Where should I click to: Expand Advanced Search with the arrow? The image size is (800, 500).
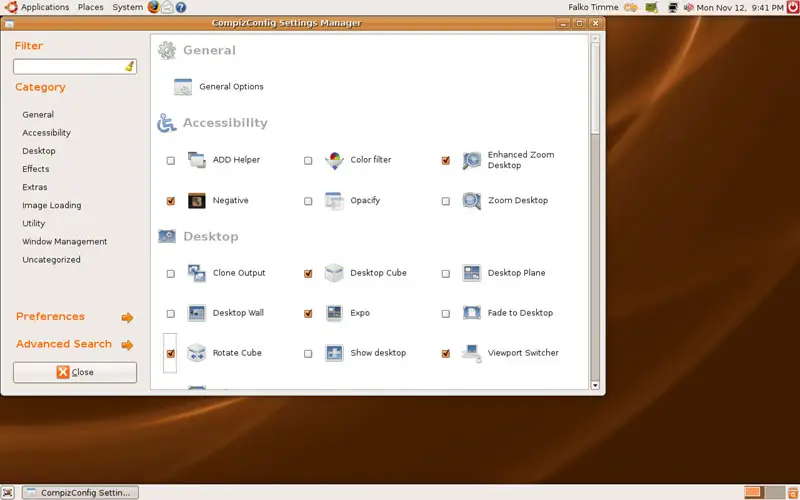pyautogui.click(x=127, y=345)
